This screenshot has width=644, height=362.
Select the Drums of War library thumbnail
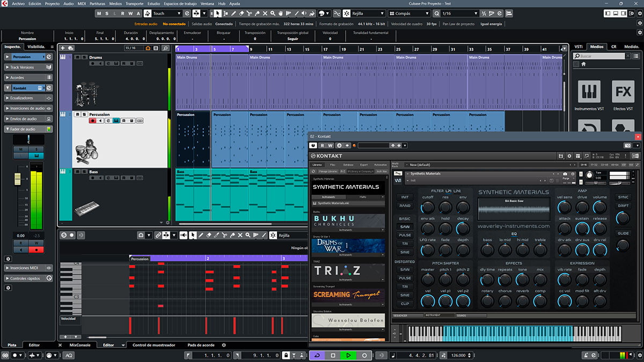click(x=348, y=246)
